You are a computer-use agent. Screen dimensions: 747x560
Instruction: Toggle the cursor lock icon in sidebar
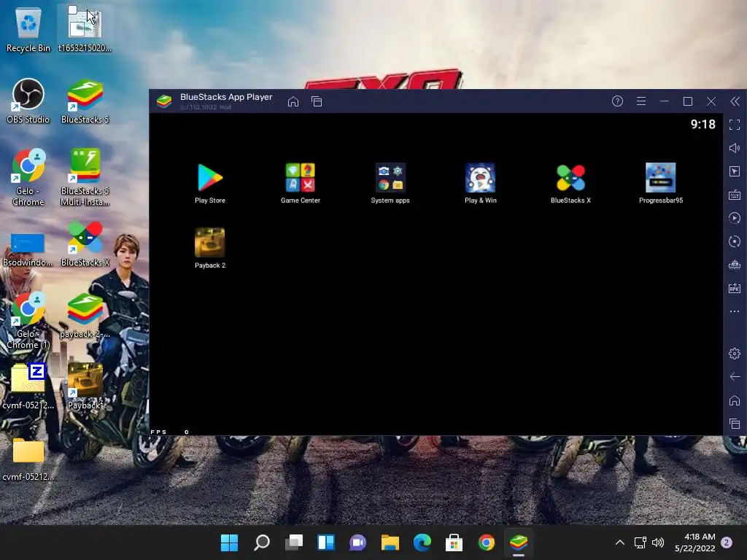click(735, 171)
